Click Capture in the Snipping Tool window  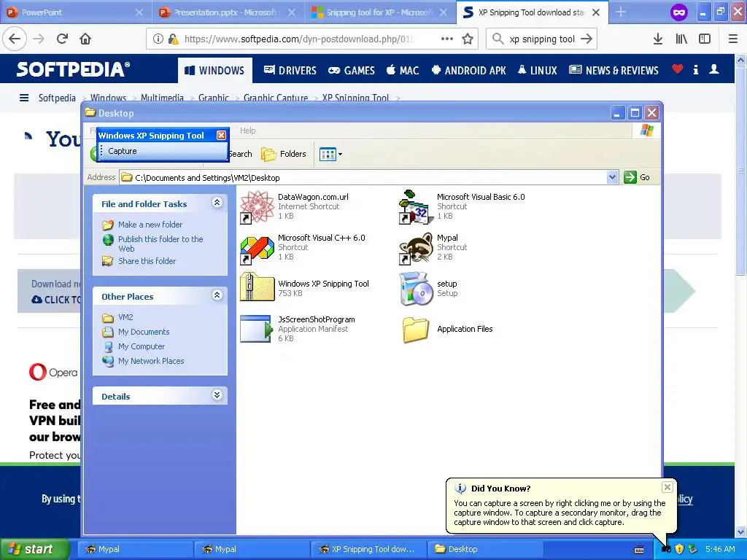click(123, 151)
